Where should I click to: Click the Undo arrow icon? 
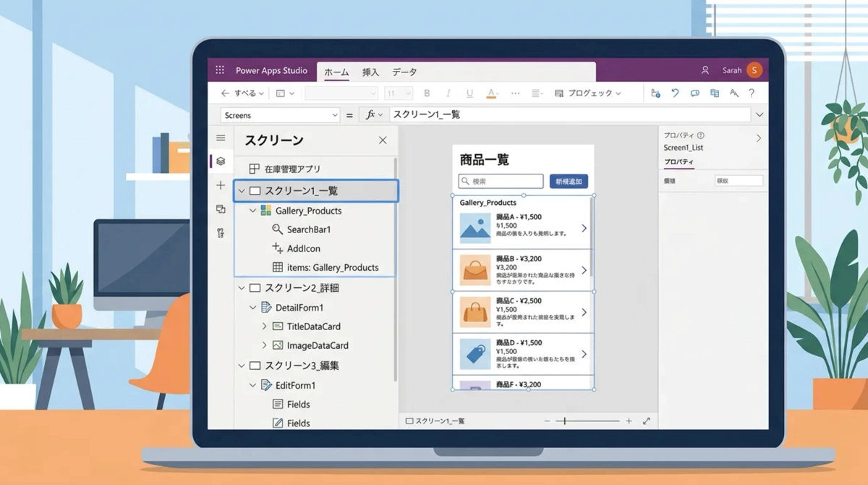(x=675, y=93)
